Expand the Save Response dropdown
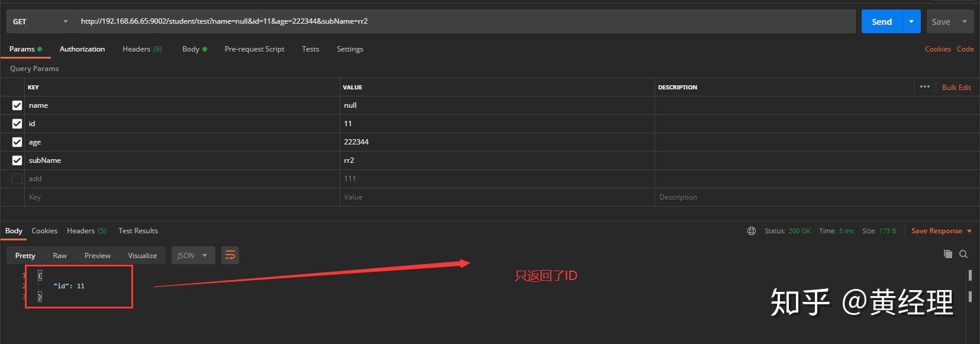This screenshot has width=980, height=344. (x=969, y=231)
